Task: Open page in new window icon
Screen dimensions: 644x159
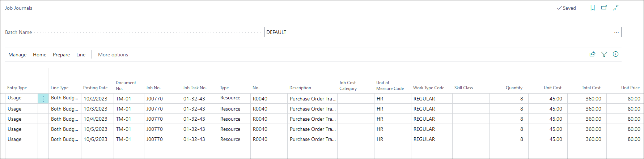Action: click(x=604, y=8)
